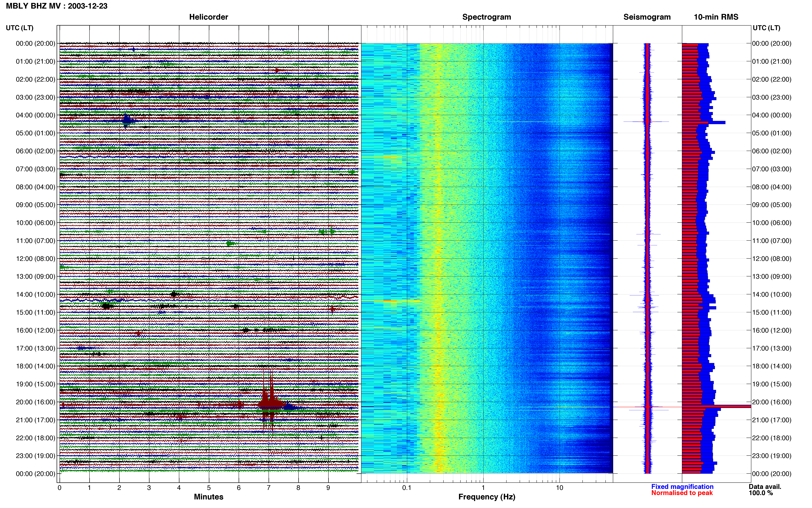The height and width of the screenshot is (508, 812).
Task: Click the 7 tick on the Minutes axis
Action: point(269,488)
